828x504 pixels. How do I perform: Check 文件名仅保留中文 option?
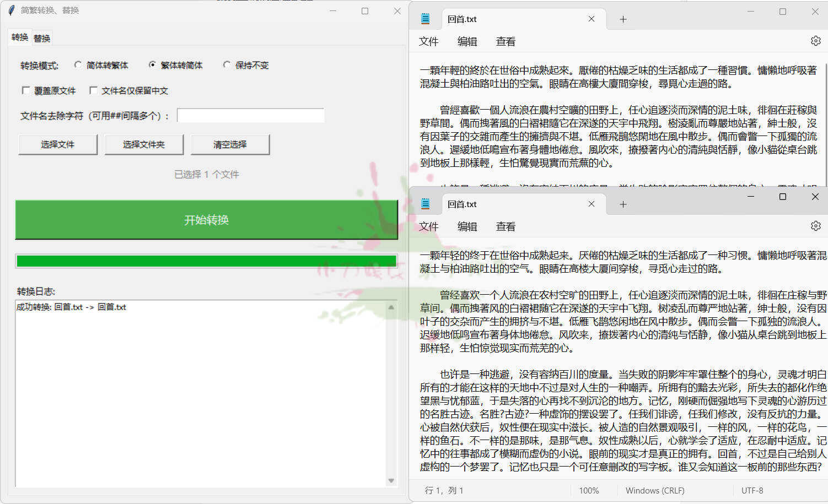94,90
